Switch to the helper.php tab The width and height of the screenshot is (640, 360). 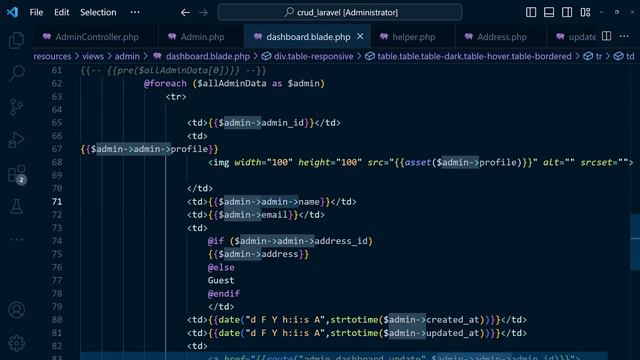coord(412,37)
